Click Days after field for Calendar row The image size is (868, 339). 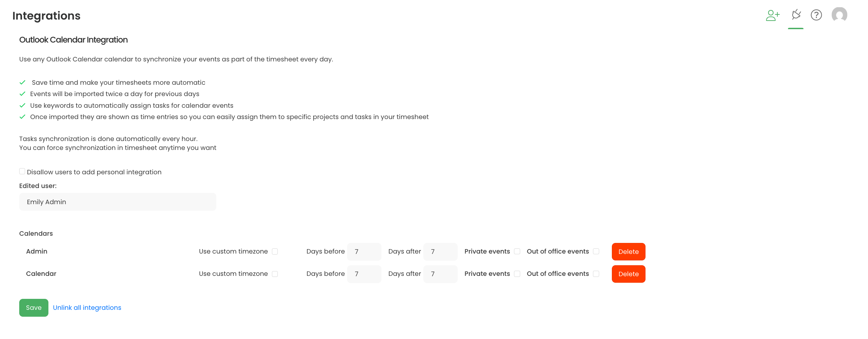tap(440, 274)
